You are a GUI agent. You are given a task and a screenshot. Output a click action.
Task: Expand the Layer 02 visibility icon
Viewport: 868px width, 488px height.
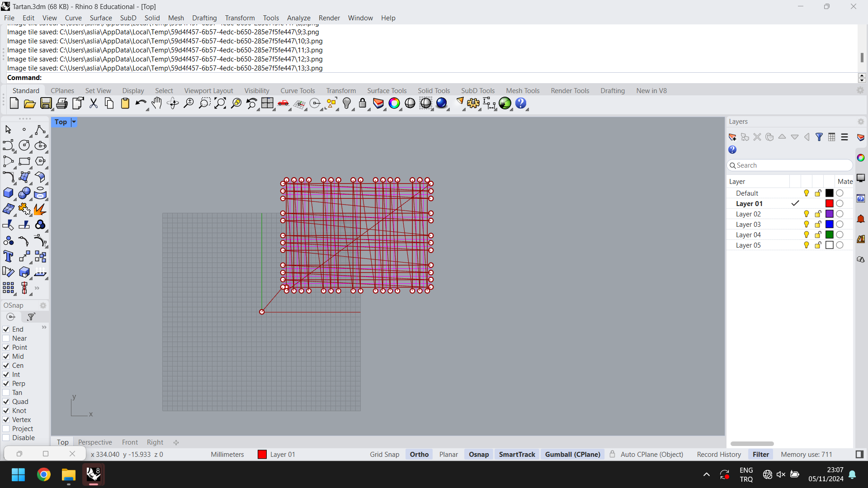pyautogui.click(x=807, y=213)
